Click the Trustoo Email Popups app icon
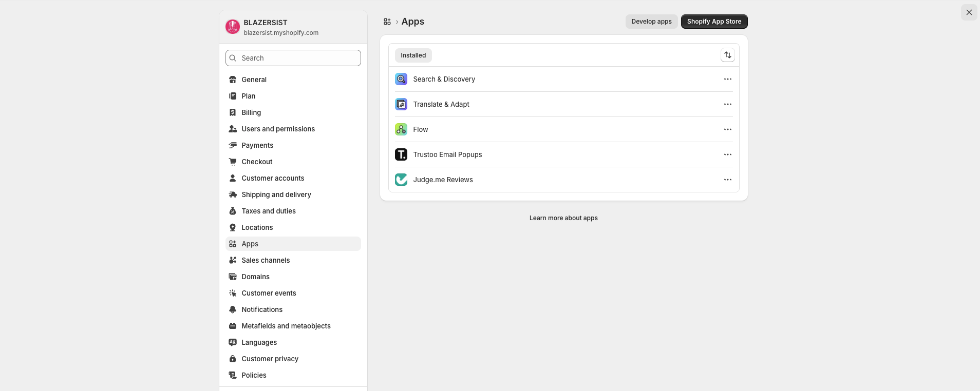The height and width of the screenshot is (391, 980). 401,154
